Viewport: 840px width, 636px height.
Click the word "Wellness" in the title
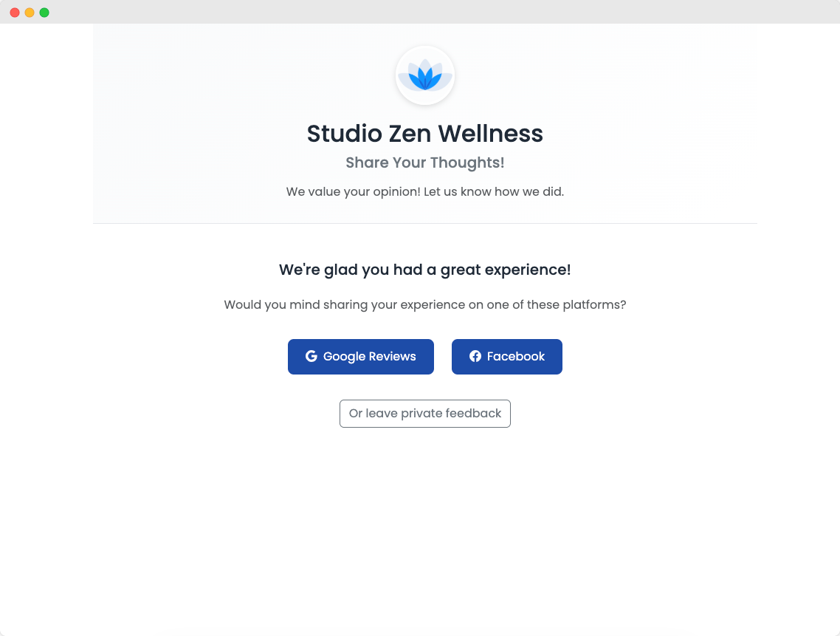(x=490, y=134)
